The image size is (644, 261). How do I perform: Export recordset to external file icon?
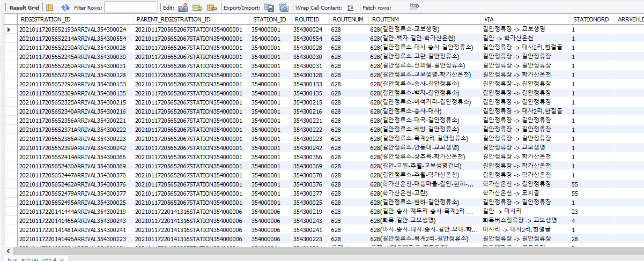click(270, 8)
